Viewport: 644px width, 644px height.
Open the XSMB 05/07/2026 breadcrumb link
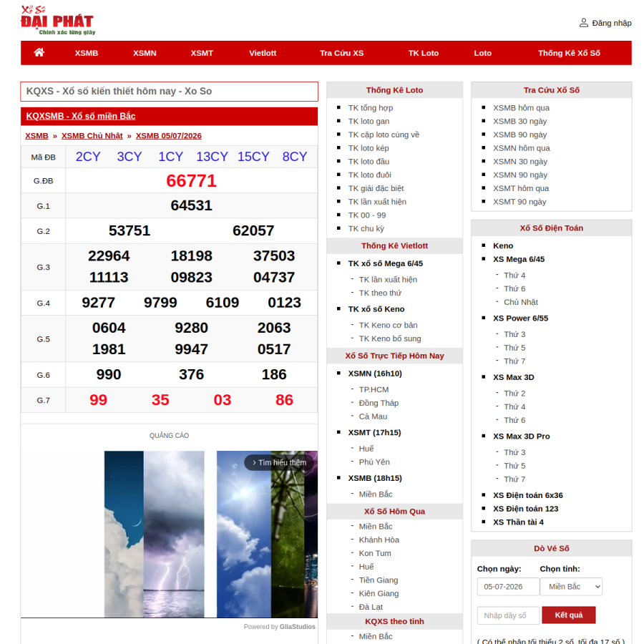click(169, 136)
